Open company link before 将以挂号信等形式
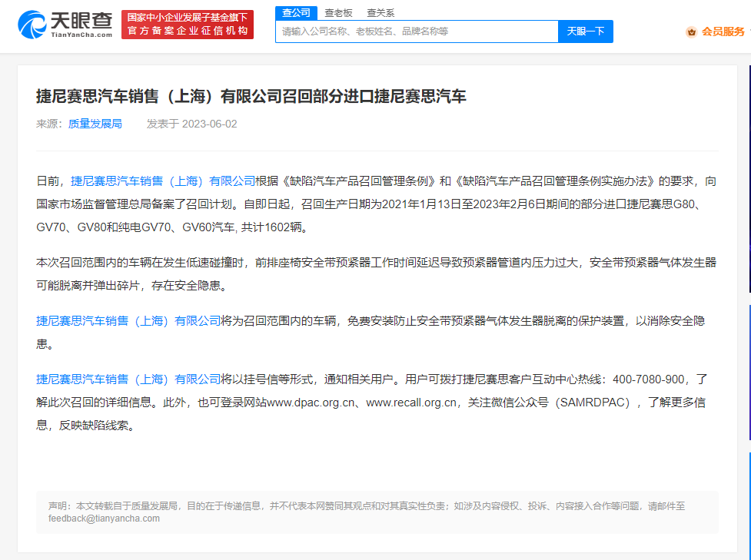751x560 pixels. [128, 379]
